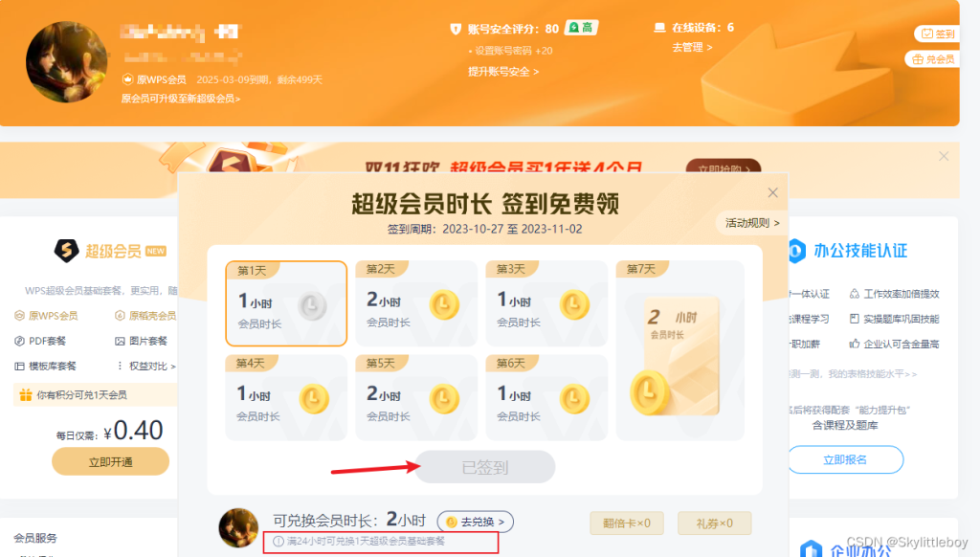
Task: Click the user avatar in header
Action: 66,61
